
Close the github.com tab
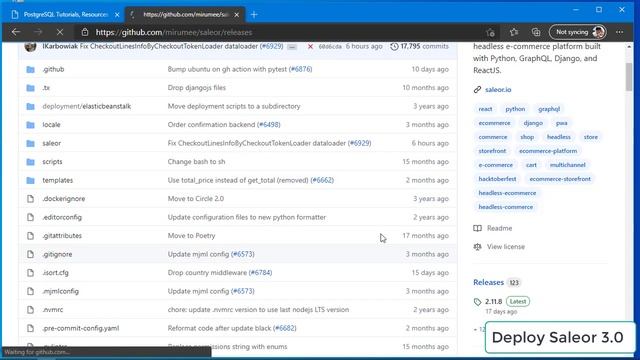[237, 15]
